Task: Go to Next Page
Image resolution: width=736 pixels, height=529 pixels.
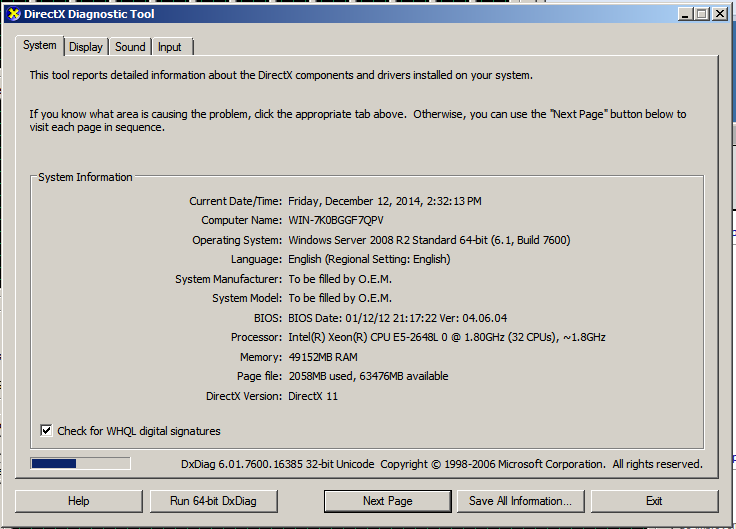Action: [387, 501]
